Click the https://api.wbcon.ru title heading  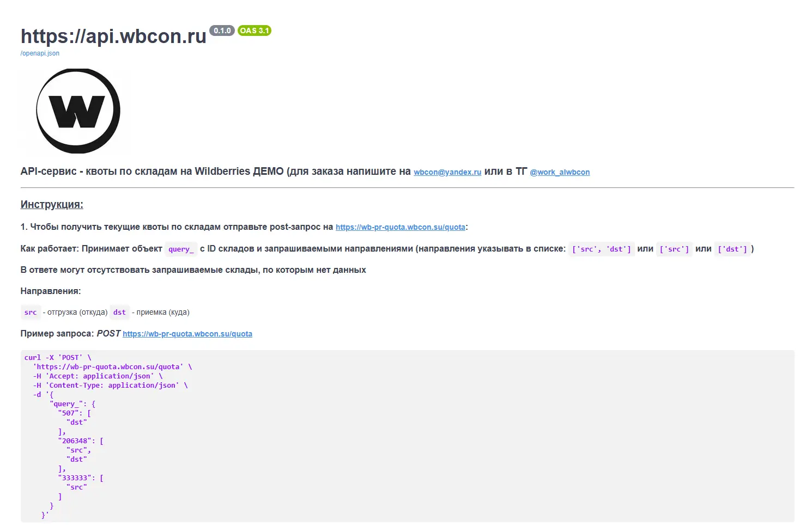[113, 36]
